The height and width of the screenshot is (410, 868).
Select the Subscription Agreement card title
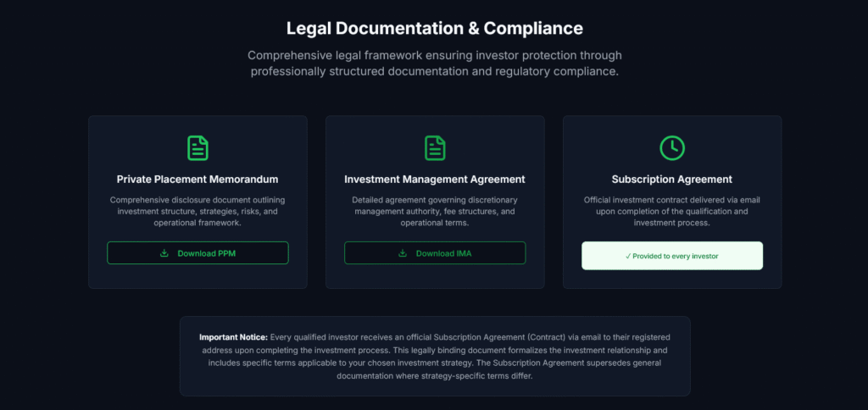(x=672, y=180)
